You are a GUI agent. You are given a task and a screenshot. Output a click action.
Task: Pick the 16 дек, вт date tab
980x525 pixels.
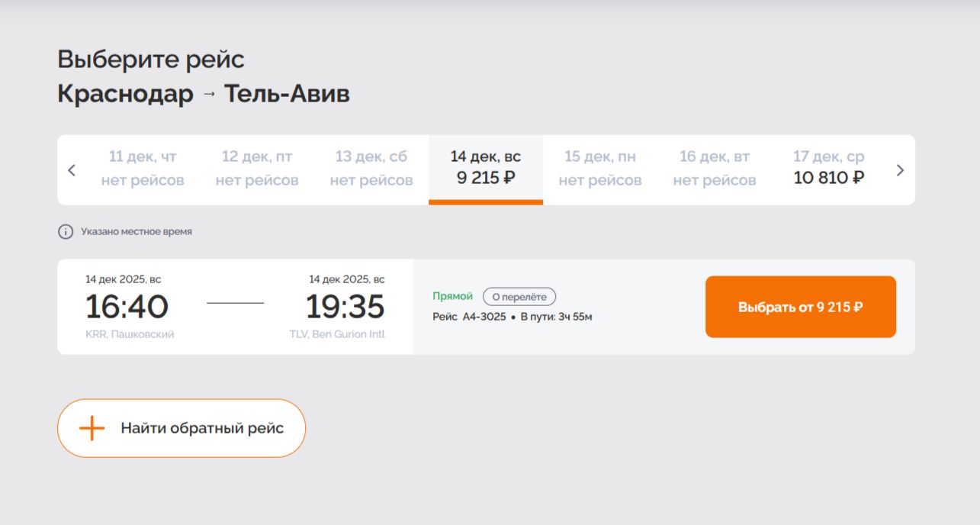715,169
